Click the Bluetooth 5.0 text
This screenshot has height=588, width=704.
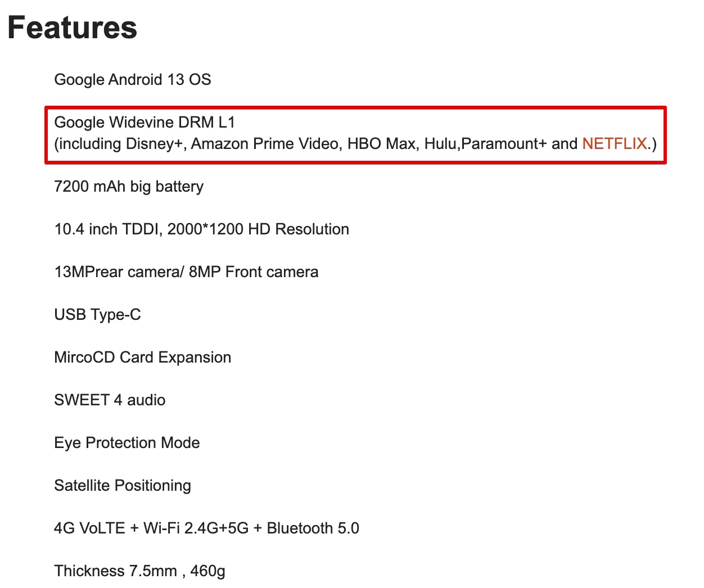(313, 528)
